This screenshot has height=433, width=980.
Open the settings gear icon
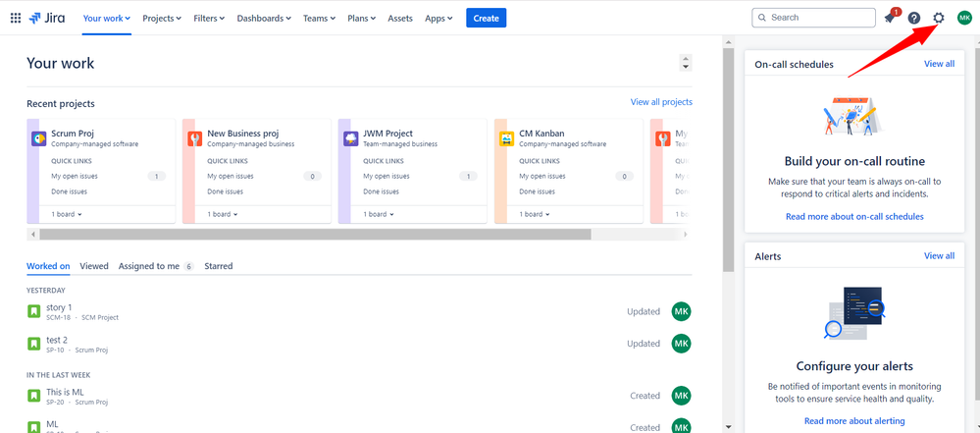coord(938,18)
